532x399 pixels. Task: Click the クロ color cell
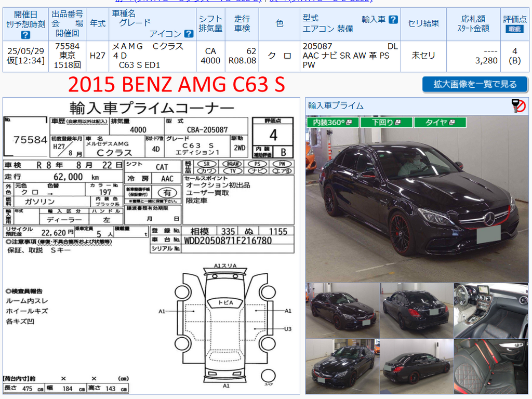coord(279,56)
